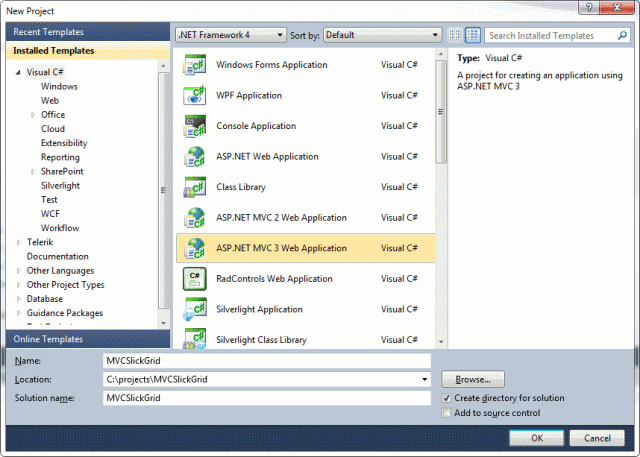The width and height of the screenshot is (640, 457).
Task: Click the Name text field
Action: click(267, 361)
